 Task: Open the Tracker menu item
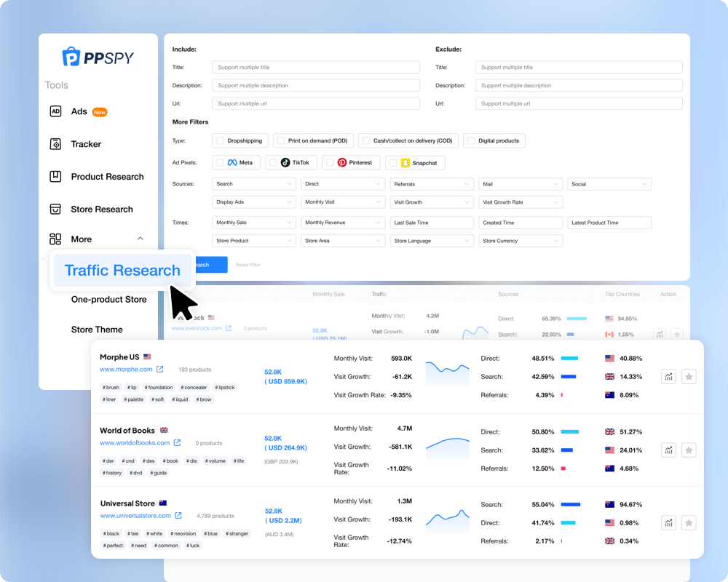tap(86, 144)
